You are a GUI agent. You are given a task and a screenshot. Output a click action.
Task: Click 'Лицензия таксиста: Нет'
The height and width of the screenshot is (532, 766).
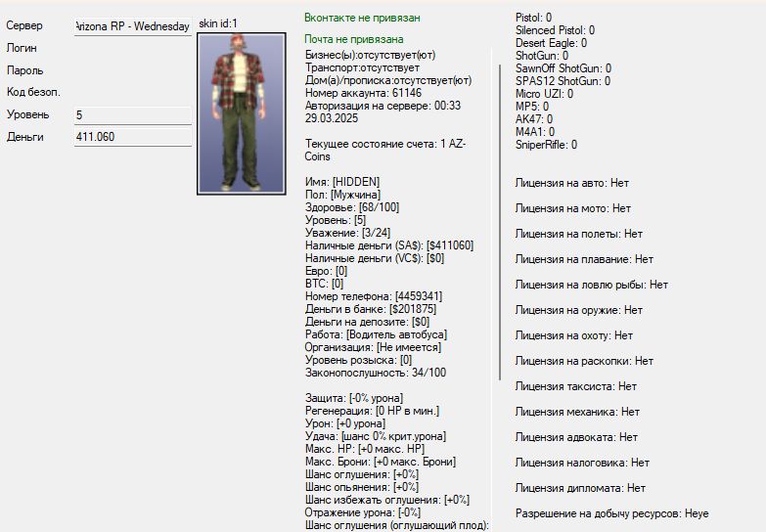576,386
